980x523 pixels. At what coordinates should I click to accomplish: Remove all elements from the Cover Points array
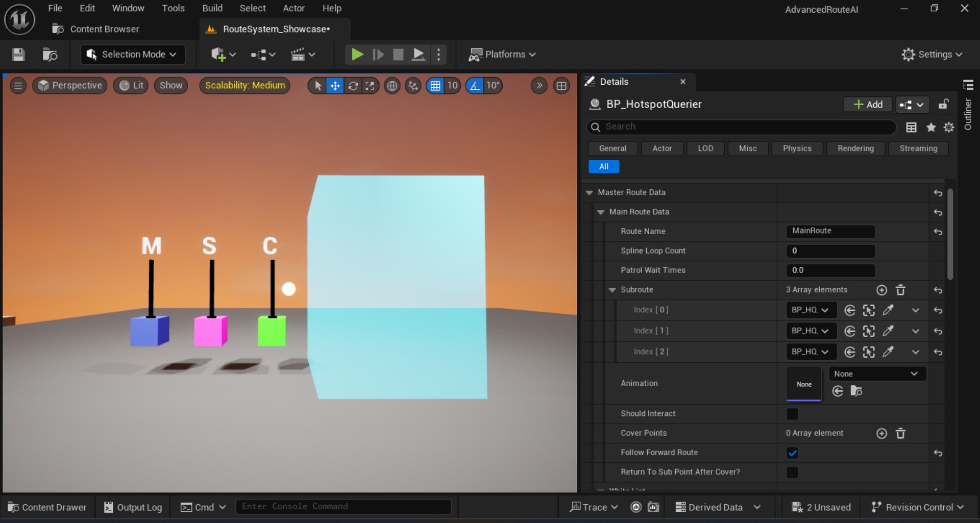click(x=900, y=433)
